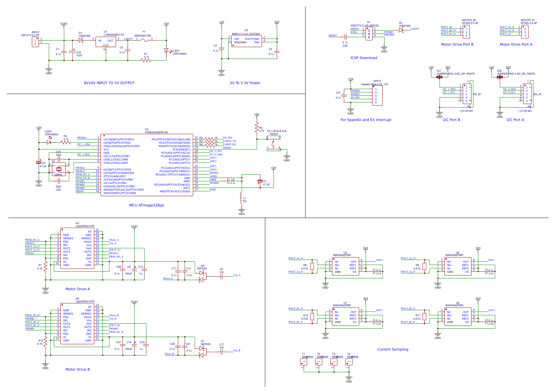Click the GPIO1 five-pin header symbol
Screen dimensions: 554x392
[x=377, y=95]
